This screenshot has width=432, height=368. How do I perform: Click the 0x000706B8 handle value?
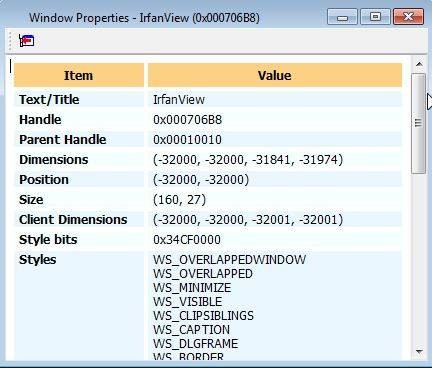click(x=187, y=120)
